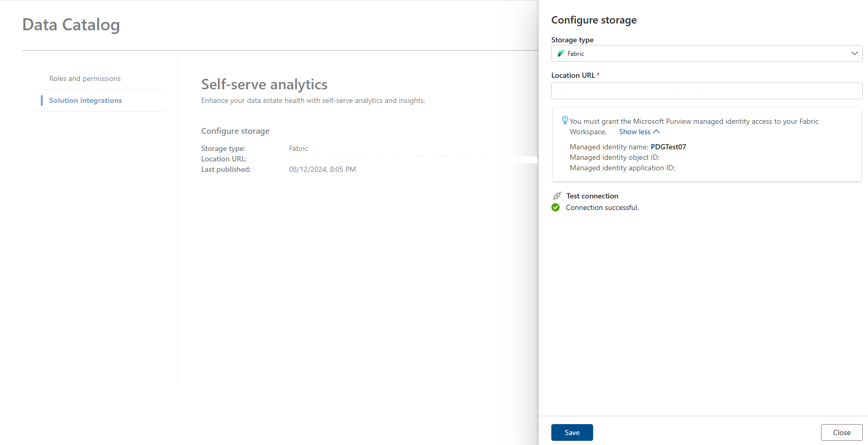This screenshot has width=868, height=445.
Task: Click the Data Catalog page title
Action: (x=71, y=25)
